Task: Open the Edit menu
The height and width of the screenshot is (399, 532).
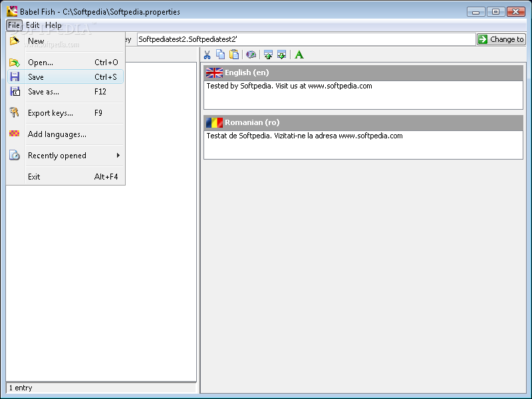Action: 33,25
